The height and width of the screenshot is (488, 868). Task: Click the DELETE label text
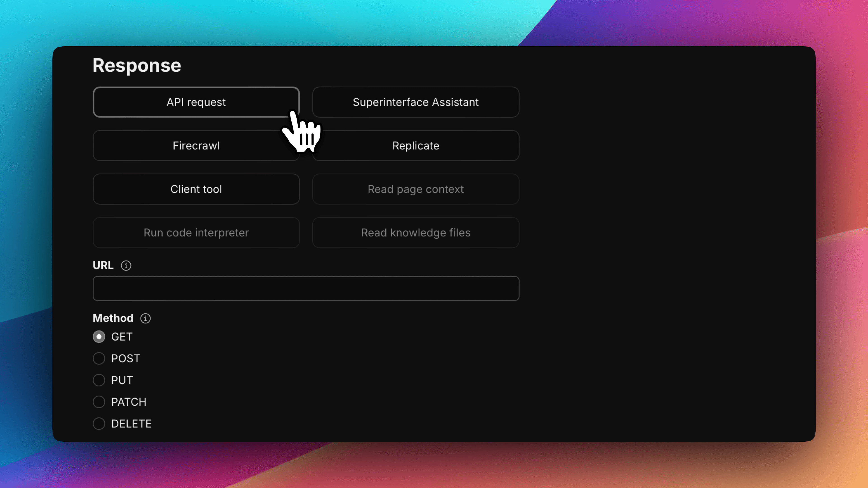[131, 424]
